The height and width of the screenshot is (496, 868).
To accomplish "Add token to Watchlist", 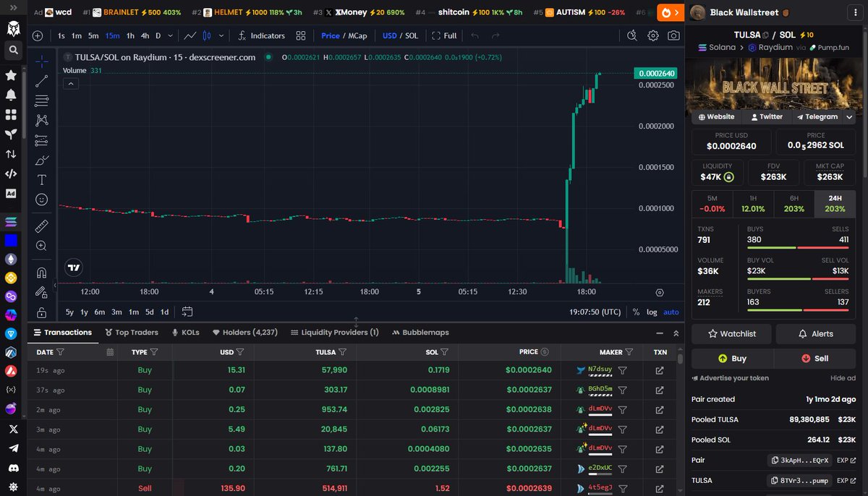I will tap(731, 333).
